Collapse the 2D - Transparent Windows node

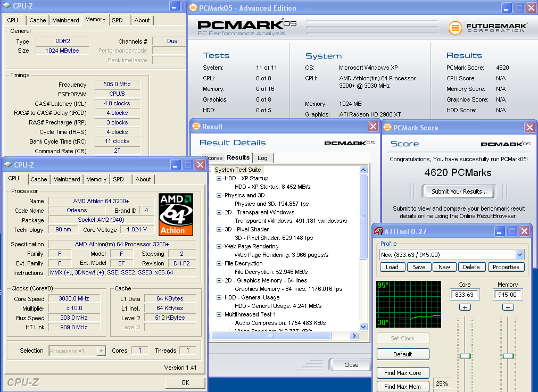pyautogui.click(x=219, y=212)
